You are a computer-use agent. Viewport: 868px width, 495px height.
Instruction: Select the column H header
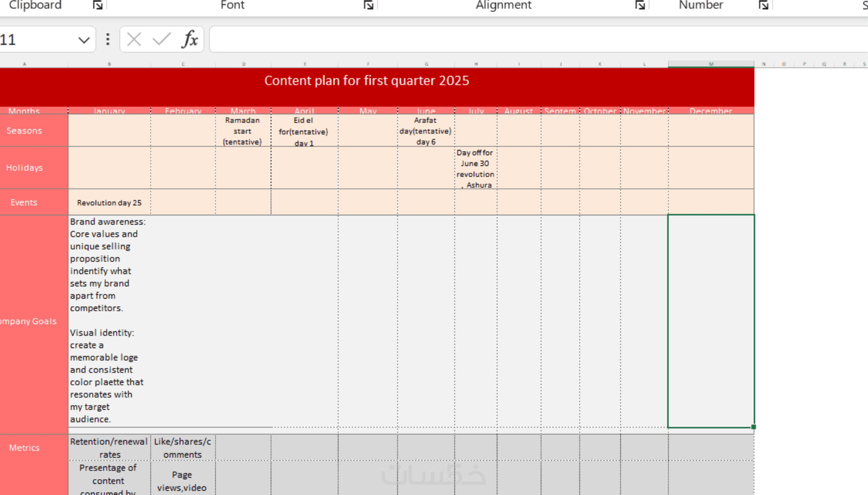tap(476, 64)
